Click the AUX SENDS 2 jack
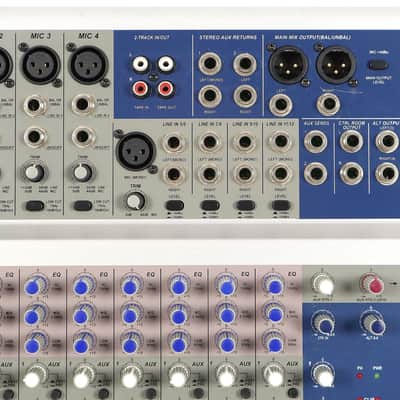This screenshot has width=400, height=400. [x=316, y=173]
